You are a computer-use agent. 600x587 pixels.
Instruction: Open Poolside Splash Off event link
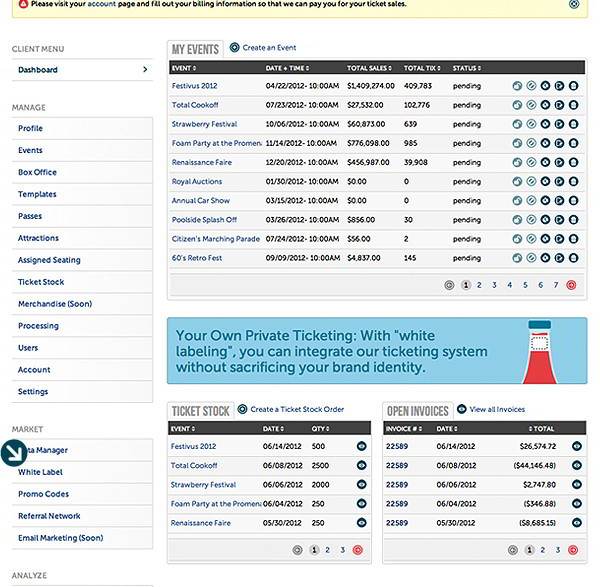(204, 220)
